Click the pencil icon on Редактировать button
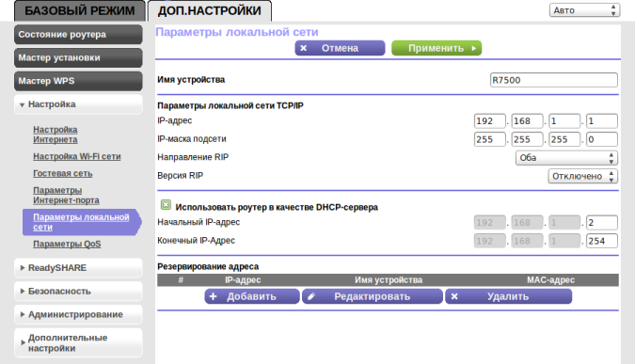 coord(311,296)
